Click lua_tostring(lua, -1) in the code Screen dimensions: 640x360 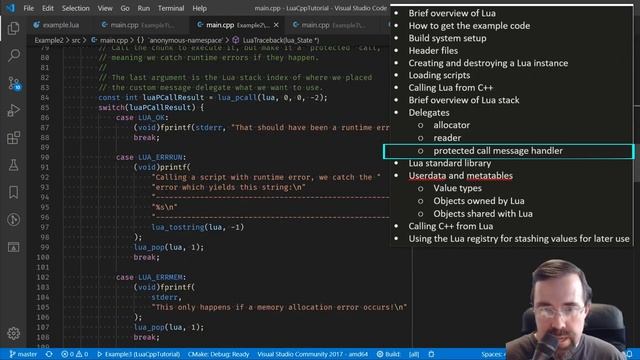coord(198,227)
